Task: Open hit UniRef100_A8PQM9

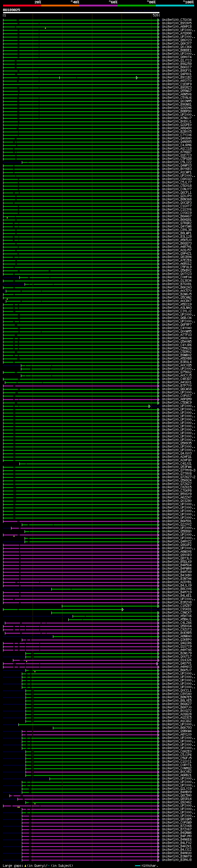Action: (x=177, y=399)
